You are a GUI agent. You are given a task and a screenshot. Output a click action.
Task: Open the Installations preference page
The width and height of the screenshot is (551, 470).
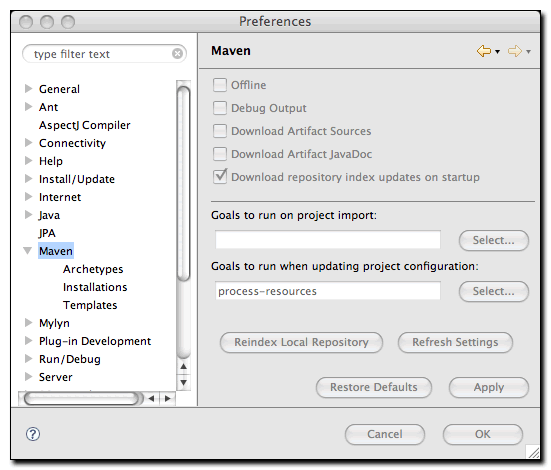95,287
